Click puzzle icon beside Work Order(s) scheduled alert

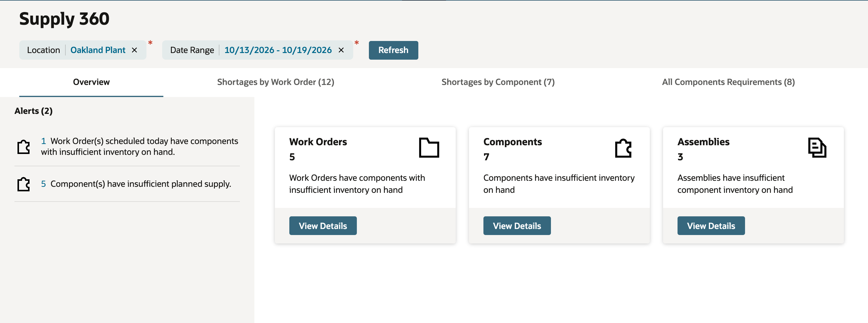click(24, 147)
